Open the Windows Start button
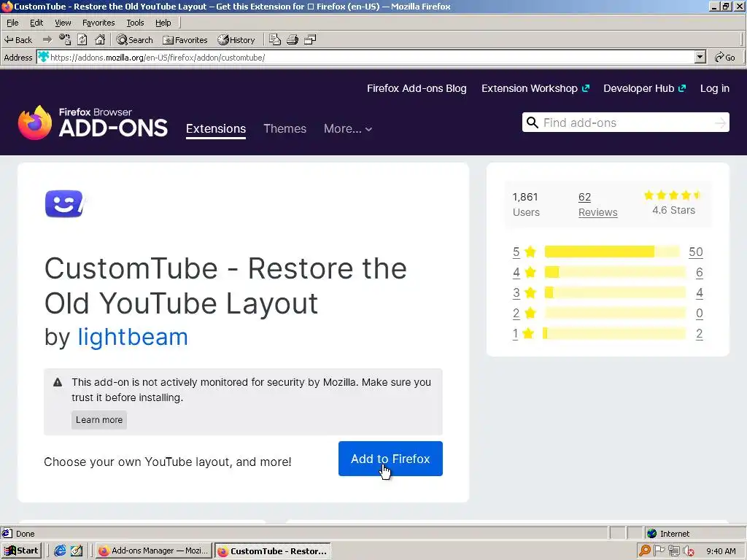The image size is (747, 560). pyautogui.click(x=21, y=551)
